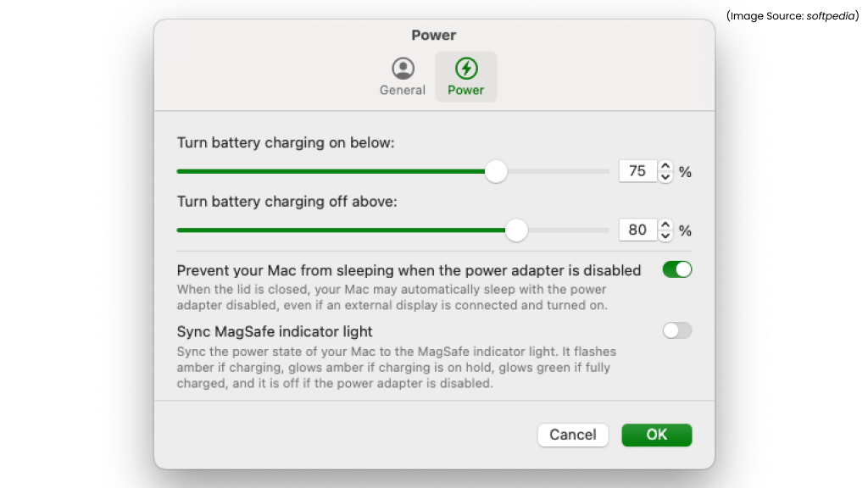Screen dimensions: 868x488
Task: Click the charging-on slider handle
Action: pos(496,171)
